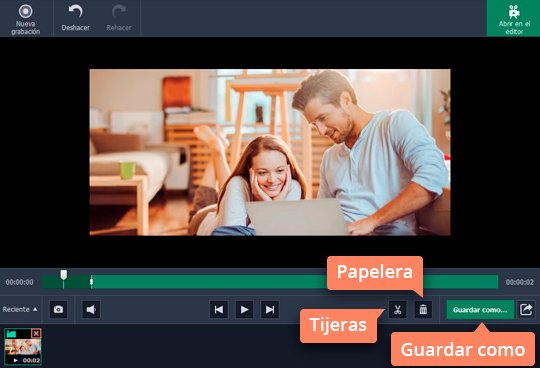540x368 pixels.
Task: Undo last action with Deshacer
Action: [75, 19]
